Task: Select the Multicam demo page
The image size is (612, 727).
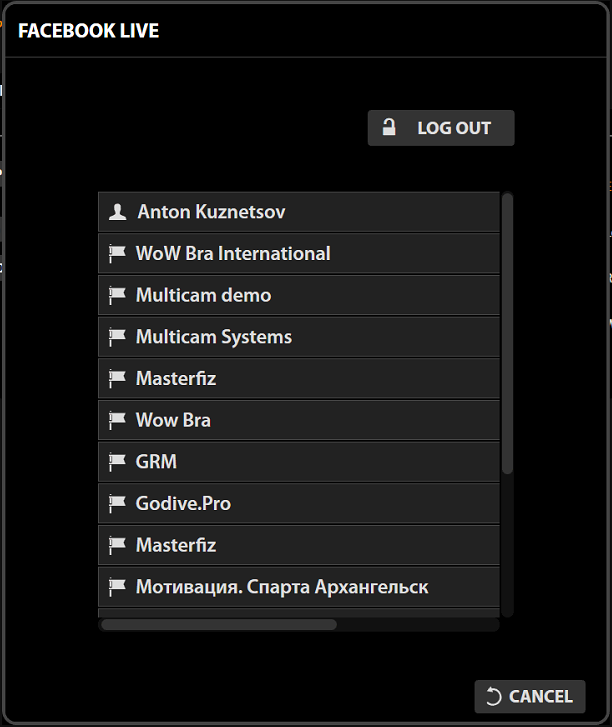Action: (299, 295)
